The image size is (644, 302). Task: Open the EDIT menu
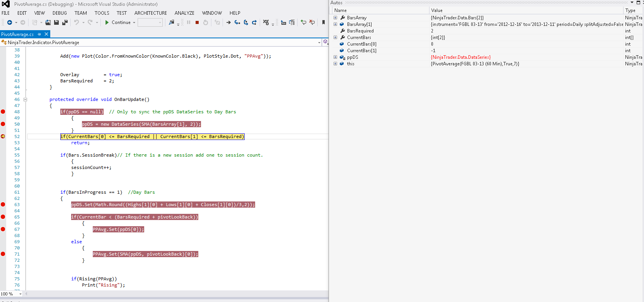pos(22,13)
